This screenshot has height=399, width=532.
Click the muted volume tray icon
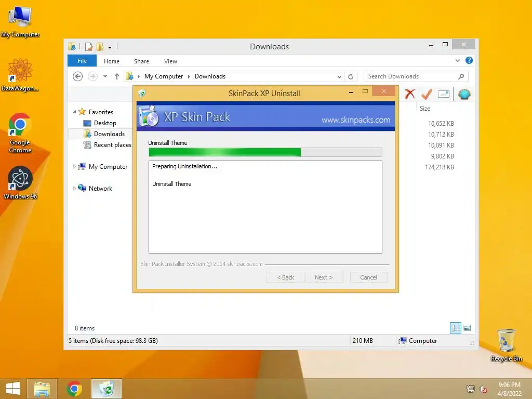coord(483,389)
